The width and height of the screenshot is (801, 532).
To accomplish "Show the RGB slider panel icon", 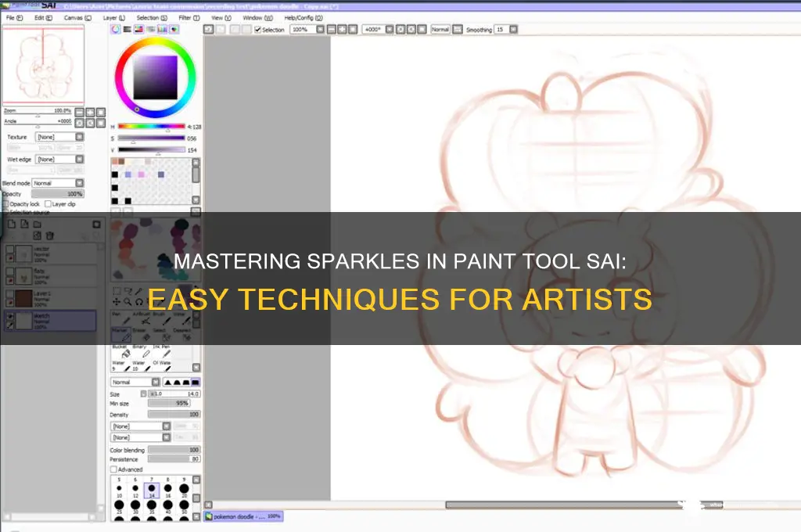I will (128, 30).
